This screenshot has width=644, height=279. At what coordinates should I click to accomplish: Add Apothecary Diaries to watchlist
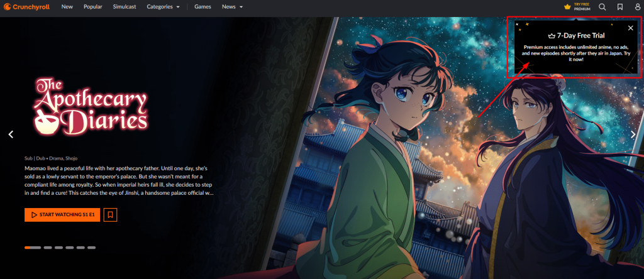tap(111, 214)
